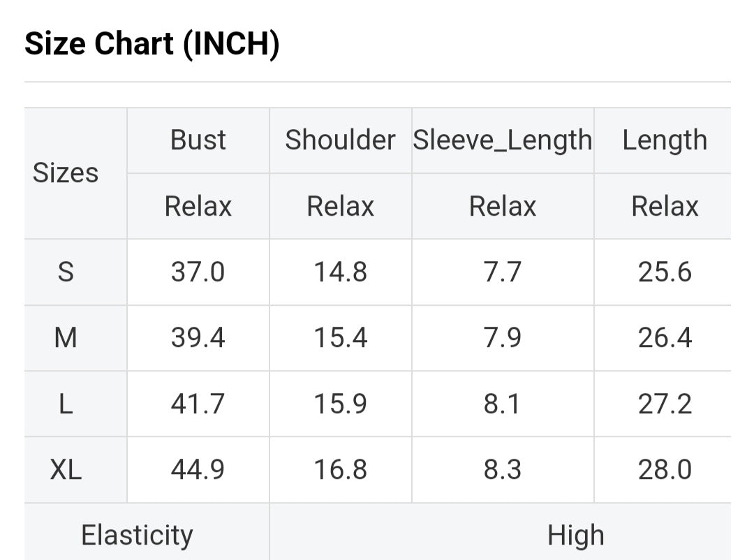Select the 16.8 shoulder measurement
The height and width of the screenshot is (560, 754).
point(340,470)
